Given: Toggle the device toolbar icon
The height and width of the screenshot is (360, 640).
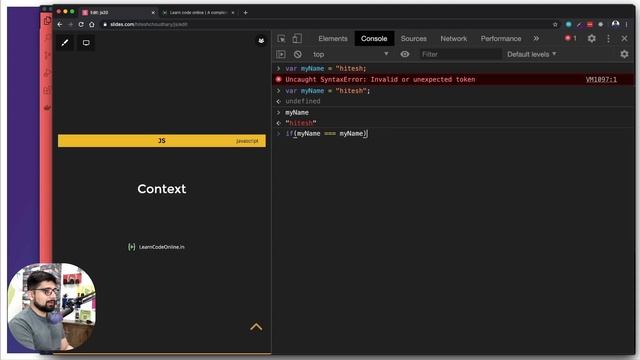Looking at the screenshot, I should click(x=297, y=38).
